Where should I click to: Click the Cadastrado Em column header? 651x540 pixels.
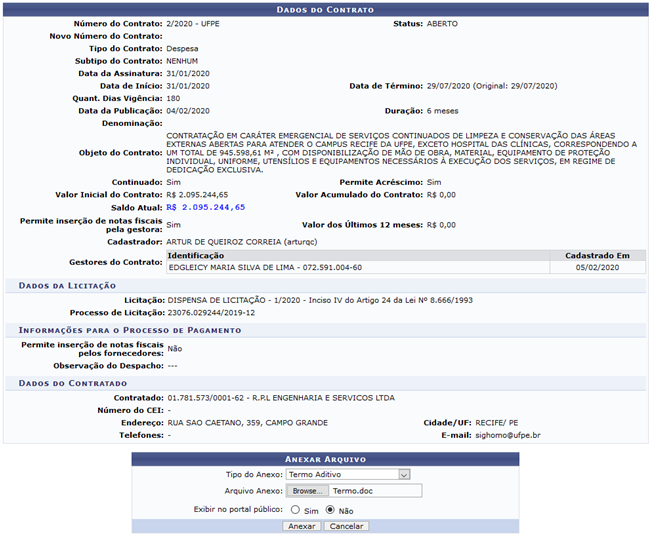tap(597, 256)
